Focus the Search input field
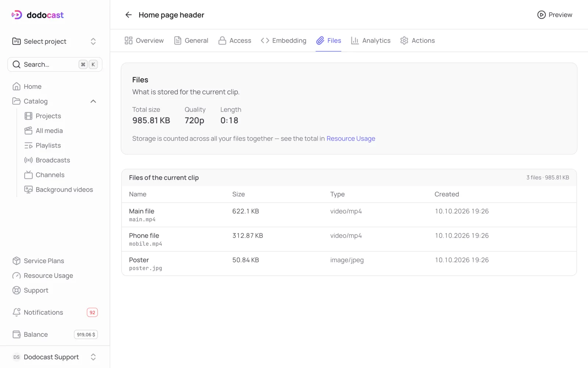588x368 pixels. [x=55, y=64]
